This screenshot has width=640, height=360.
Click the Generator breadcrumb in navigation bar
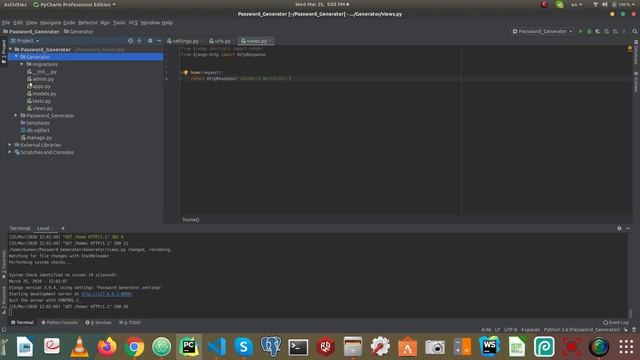coord(78,31)
